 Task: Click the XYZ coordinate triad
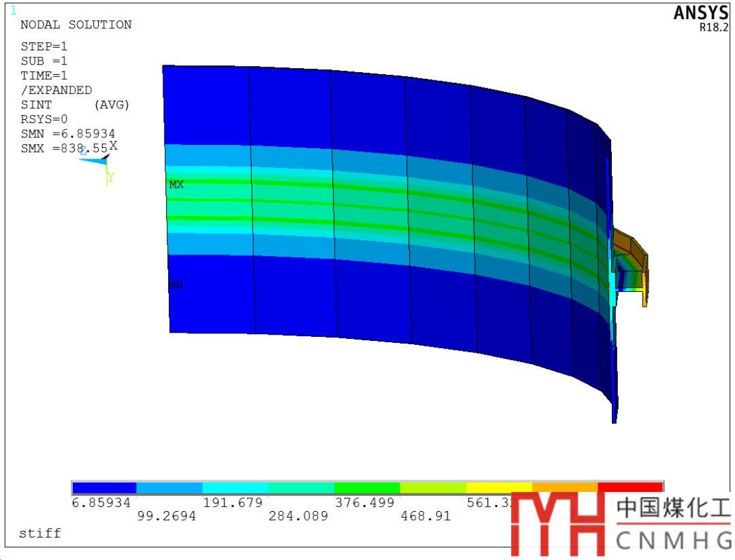99,161
